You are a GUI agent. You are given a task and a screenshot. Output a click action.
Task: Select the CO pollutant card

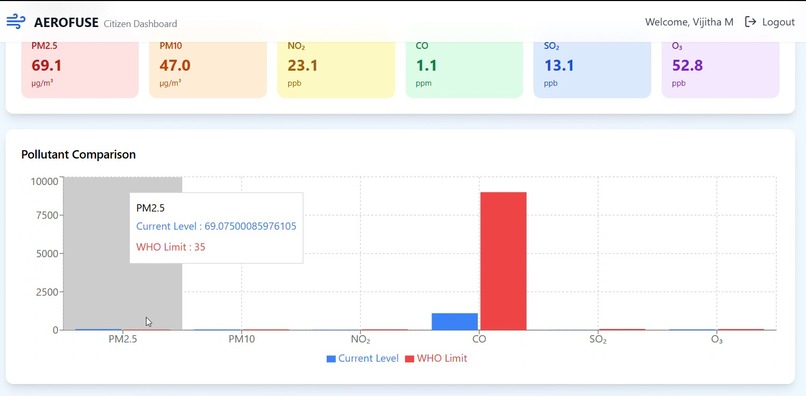pos(464,69)
